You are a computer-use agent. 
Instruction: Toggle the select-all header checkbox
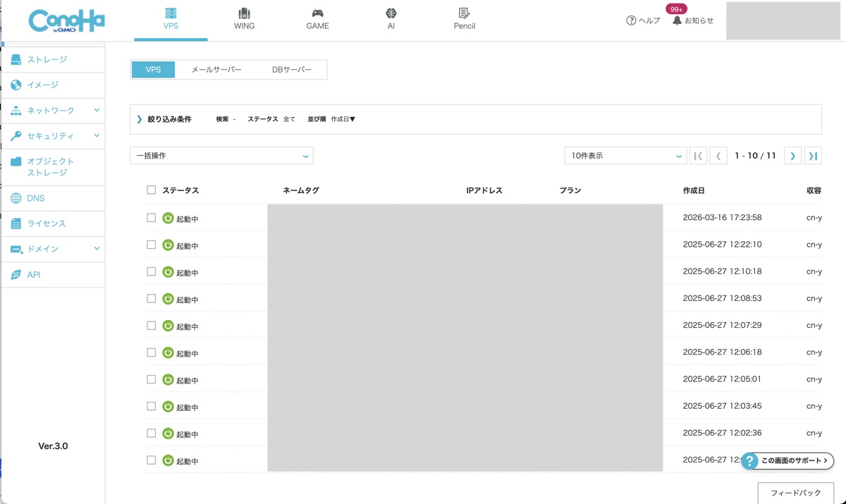[151, 190]
